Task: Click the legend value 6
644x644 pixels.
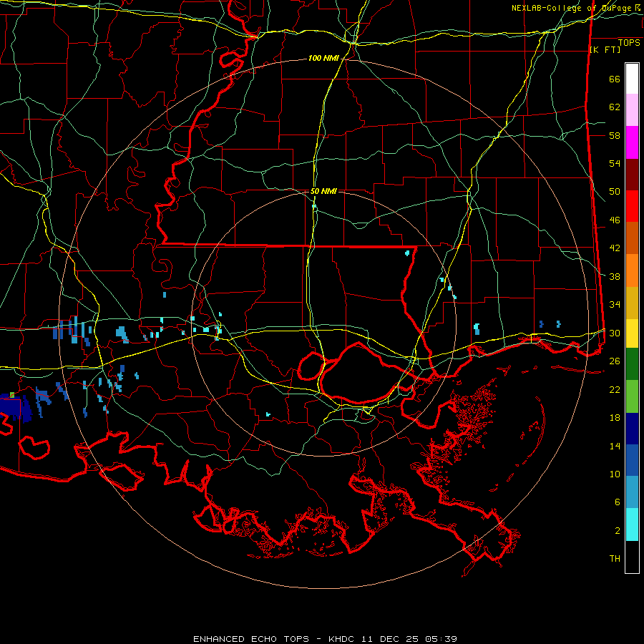Action: (618, 502)
